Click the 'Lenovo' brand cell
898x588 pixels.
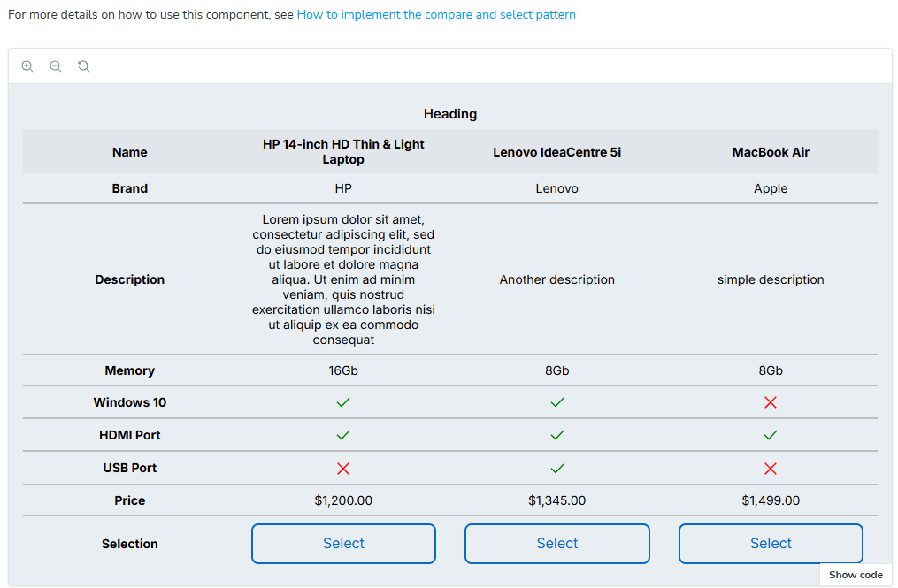coord(556,188)
